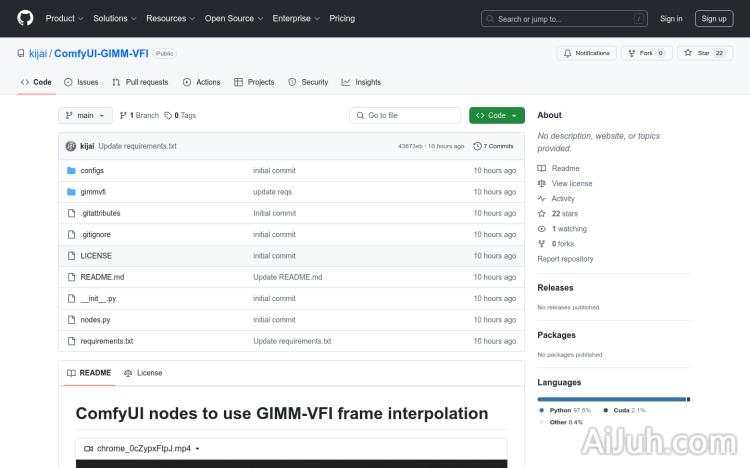Open the Pricing link
Screen dimensions: 750x468
(342, 18)
